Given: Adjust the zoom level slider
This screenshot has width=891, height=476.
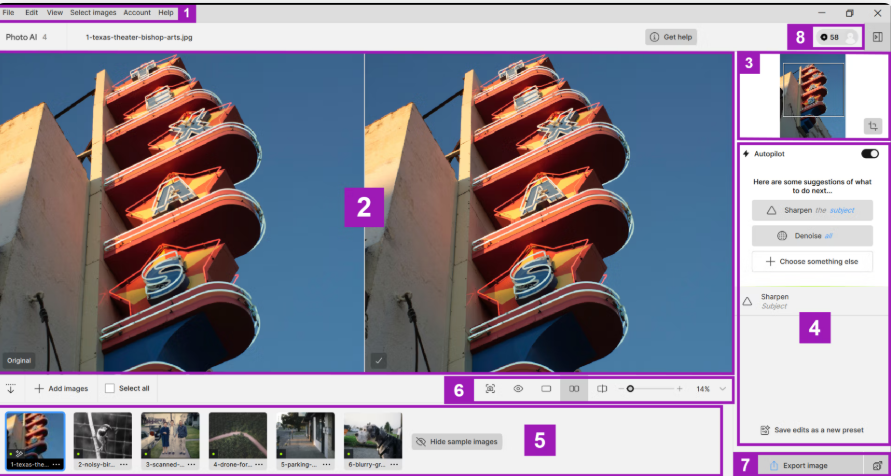Looking at the screenshot, I should [630, 388].
